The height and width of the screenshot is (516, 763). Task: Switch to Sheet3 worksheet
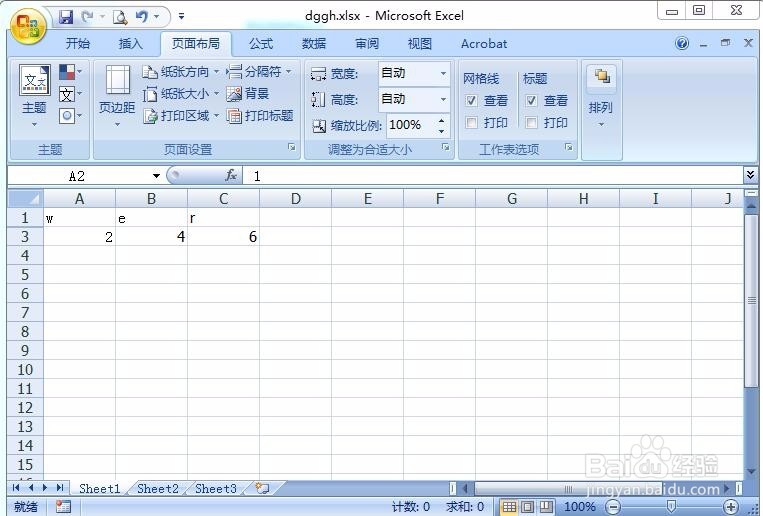click(216, 488)
